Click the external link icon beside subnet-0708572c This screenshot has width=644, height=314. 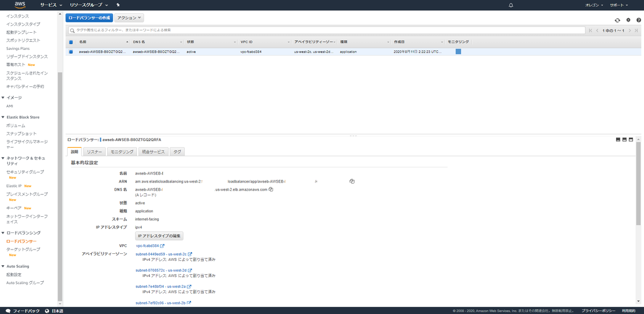(x=190, y=271)
